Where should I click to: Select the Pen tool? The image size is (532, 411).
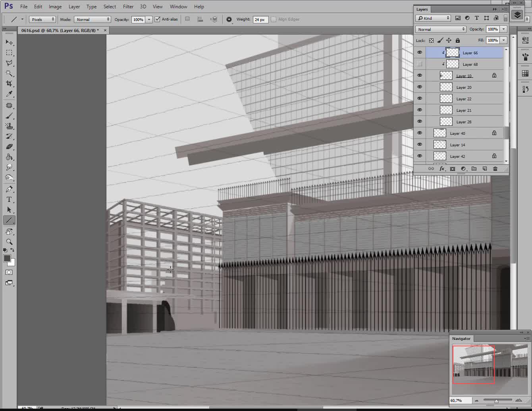9,189
